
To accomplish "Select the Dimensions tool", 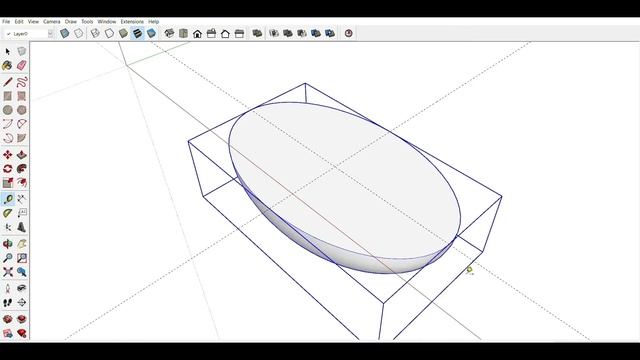I will pyautogui.click(x=22, y=199).
